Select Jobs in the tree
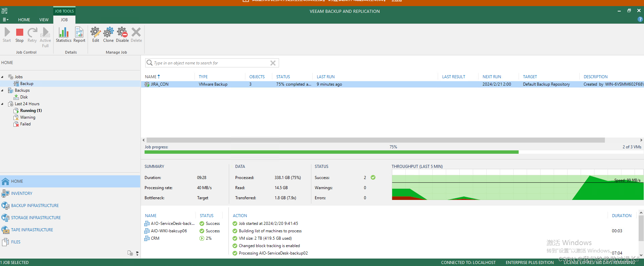The width and height of the screenshot is (644, 266). 19,77
